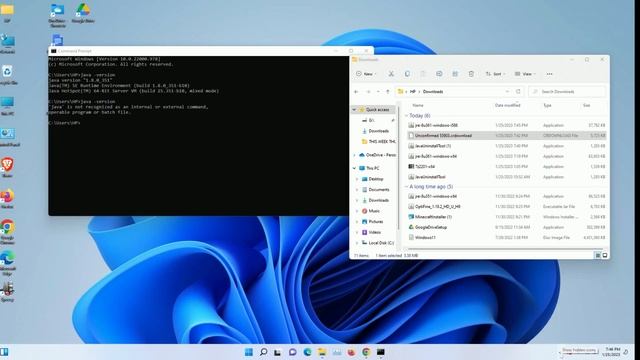
Task: Select the This PC desktop icon
Action: point(7,106)
